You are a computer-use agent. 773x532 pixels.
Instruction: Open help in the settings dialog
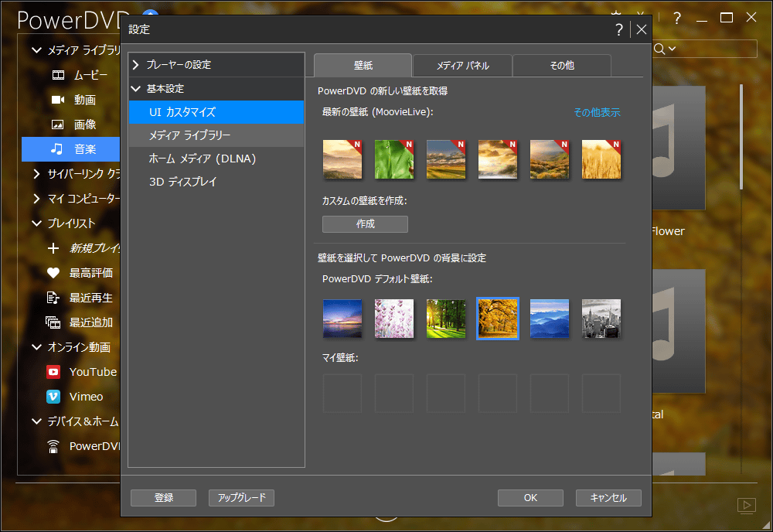point(619,29)
